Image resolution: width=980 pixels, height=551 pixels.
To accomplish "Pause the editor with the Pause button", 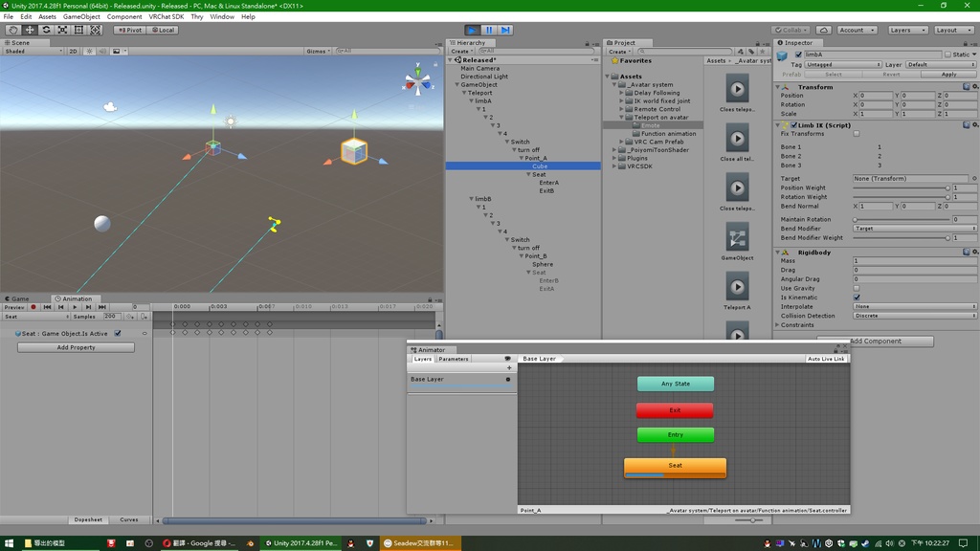I will 489,30.
